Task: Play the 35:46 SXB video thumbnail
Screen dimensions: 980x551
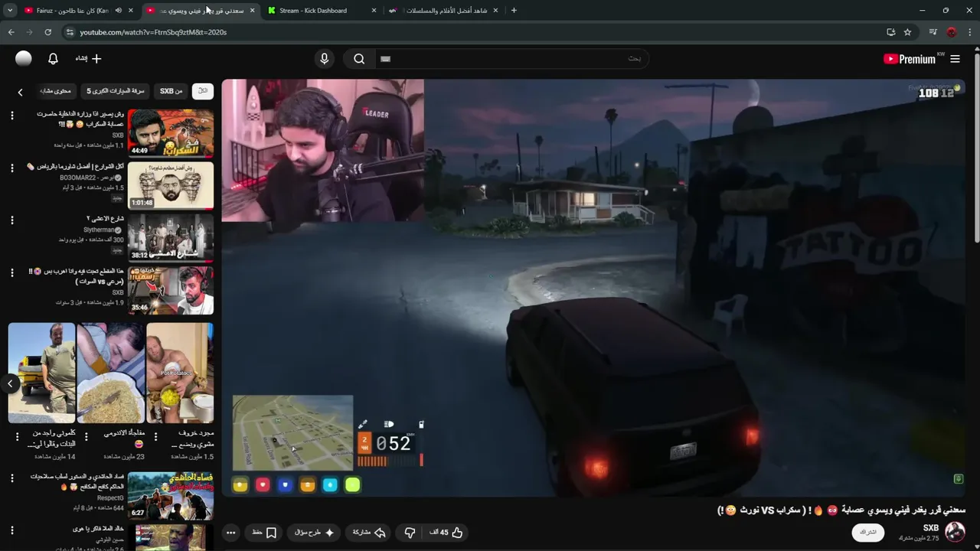Action: [171, 290]
